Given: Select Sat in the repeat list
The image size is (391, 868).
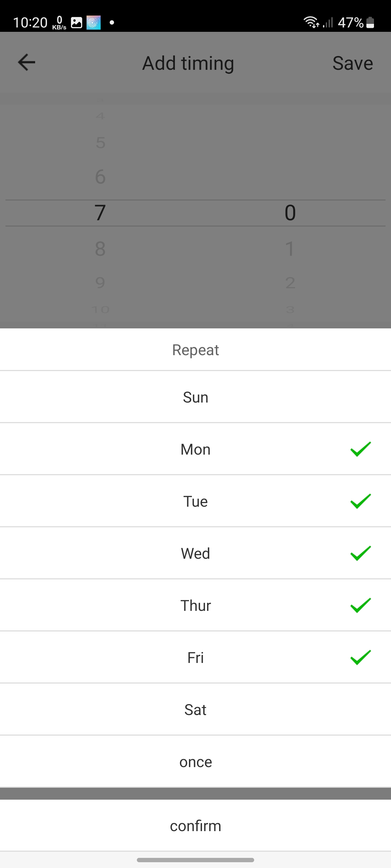Looking at the screenshot, I should (x=195, y=710).
